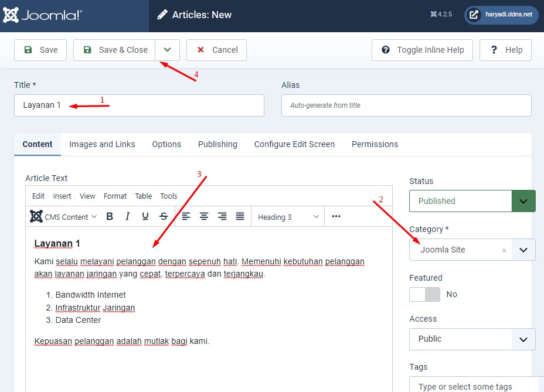Open Save & Close dropdown arrow
544x392 pixels.
point(168,50)
